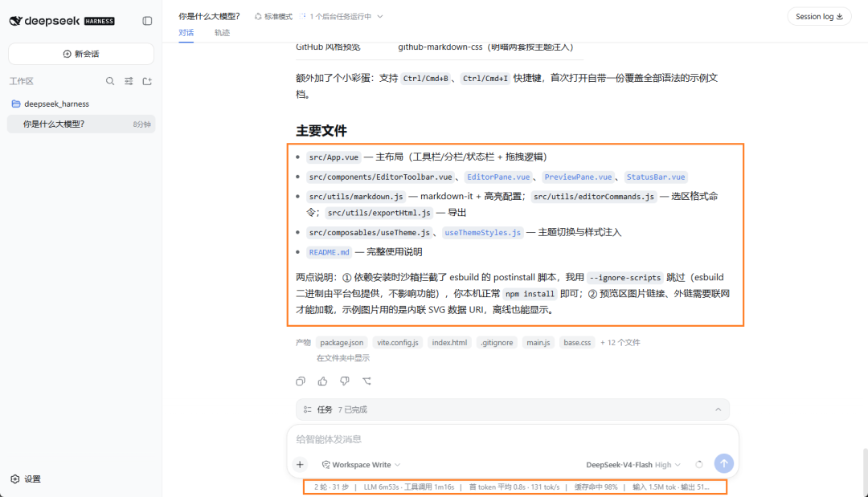Switch to the 对话 tab
Viewport: 868px width, 497px height.
coord(186,33)
